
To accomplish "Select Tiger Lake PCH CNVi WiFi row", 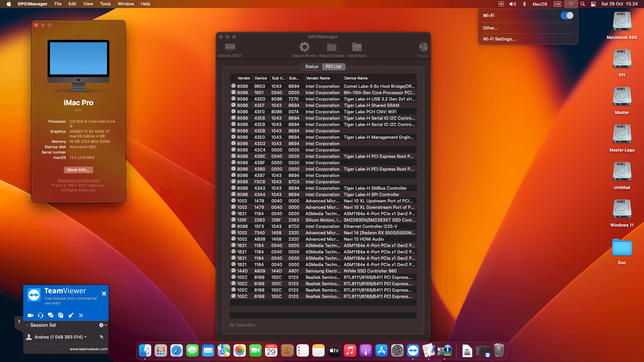I will pos(323,112).
